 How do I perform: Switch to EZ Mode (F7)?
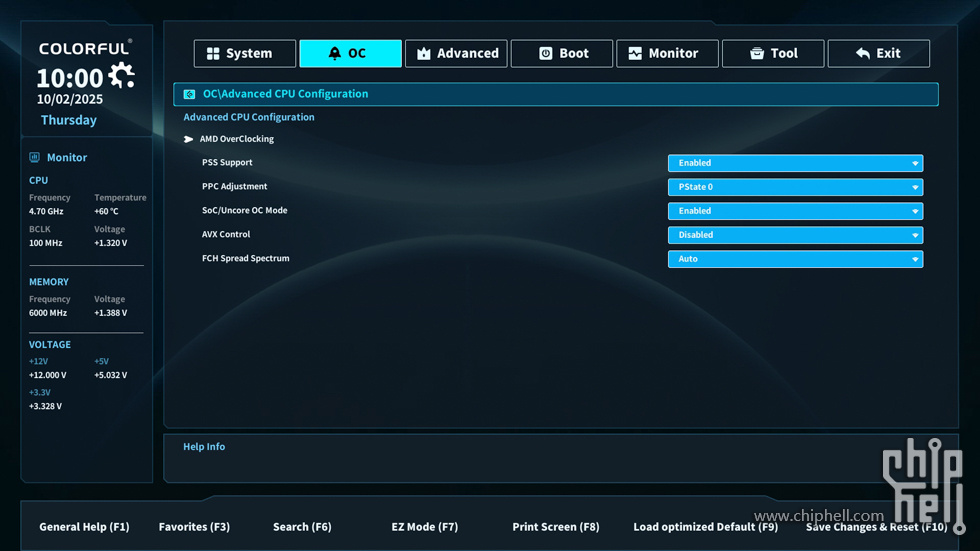click(424, 527)
